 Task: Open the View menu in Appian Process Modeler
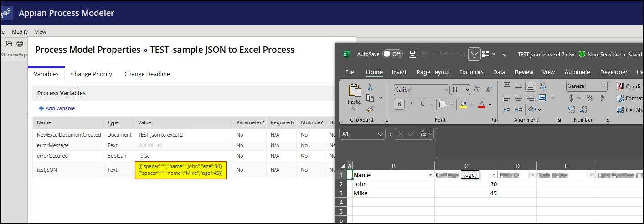click(41, 32)
